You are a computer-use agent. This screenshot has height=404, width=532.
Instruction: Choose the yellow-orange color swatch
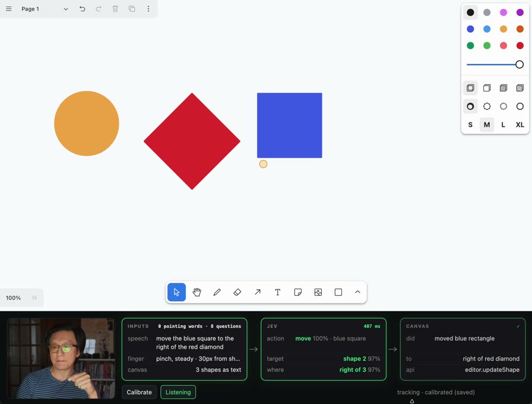[x=503, y=29]
